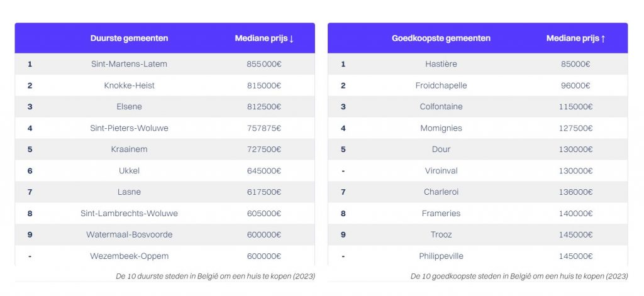Click the Wezembeek-Oppem municipality name
The height and width of the screenshot is (296, 644).
[129, 256]
